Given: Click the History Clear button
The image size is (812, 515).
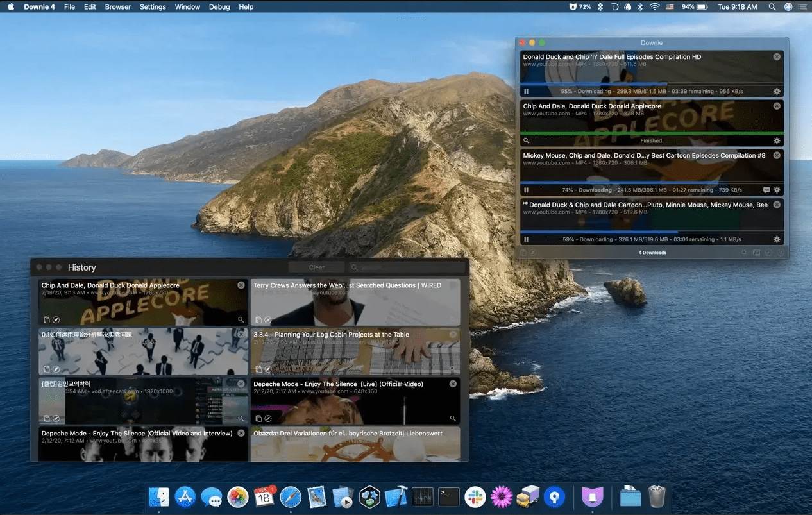Looking at the screenshot, I should [x=317, y=267].
